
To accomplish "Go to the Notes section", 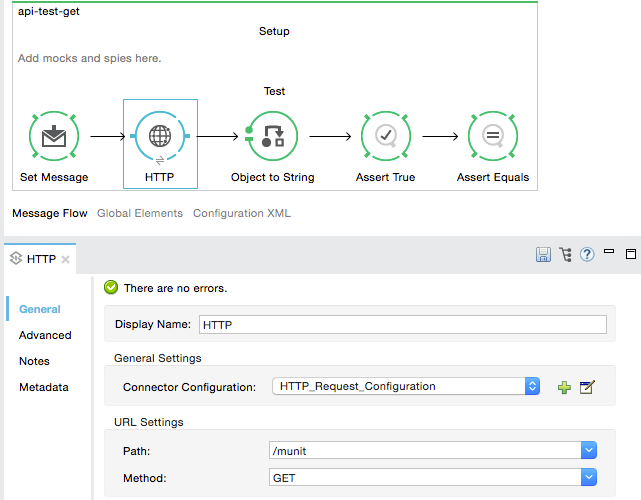I will coord(34,361).
